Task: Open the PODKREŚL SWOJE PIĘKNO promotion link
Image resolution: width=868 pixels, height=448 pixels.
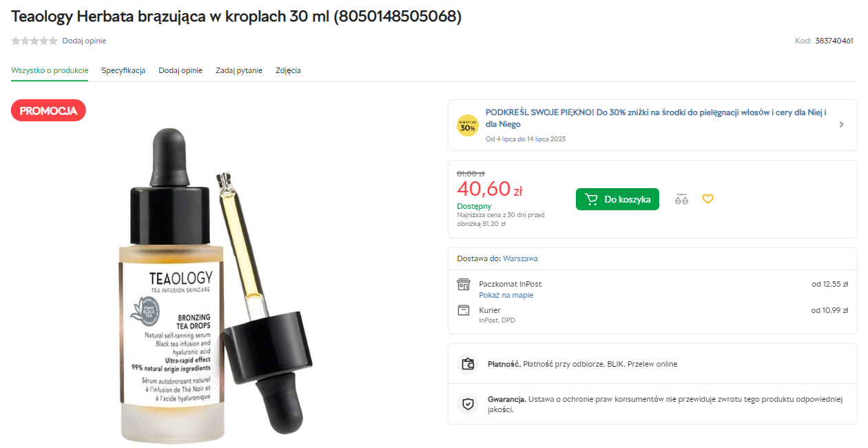Action: 655,118
